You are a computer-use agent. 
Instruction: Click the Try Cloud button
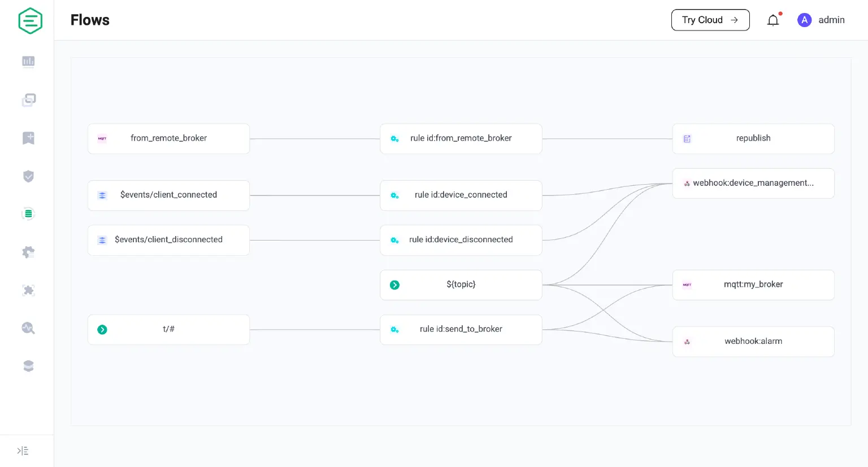[710, 20]
